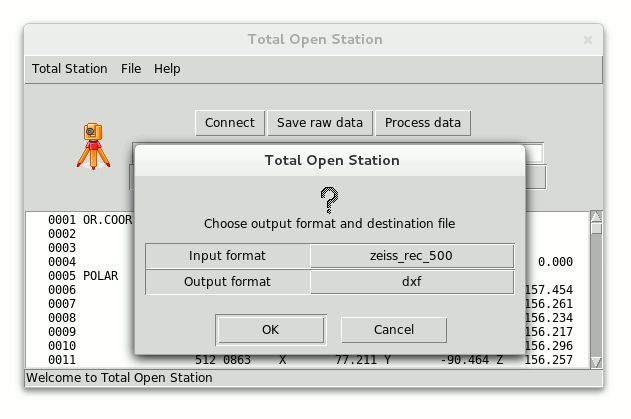Click data line number 0006
Screen dimensions: 631x419
62,290
